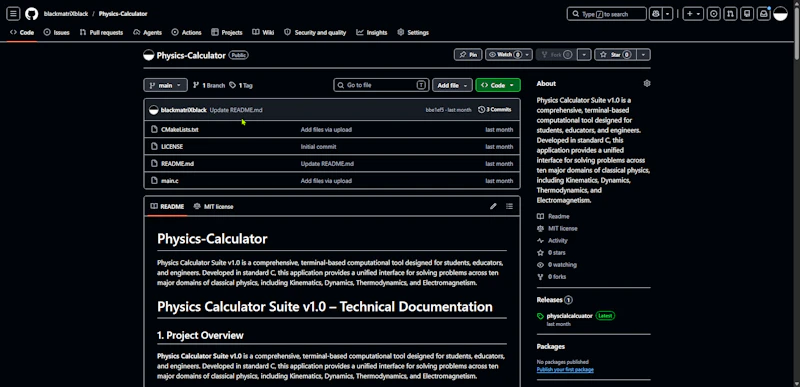Open the global navigation hamburger menu
Viewport: 800px width, 387px height.
point(13,14)
